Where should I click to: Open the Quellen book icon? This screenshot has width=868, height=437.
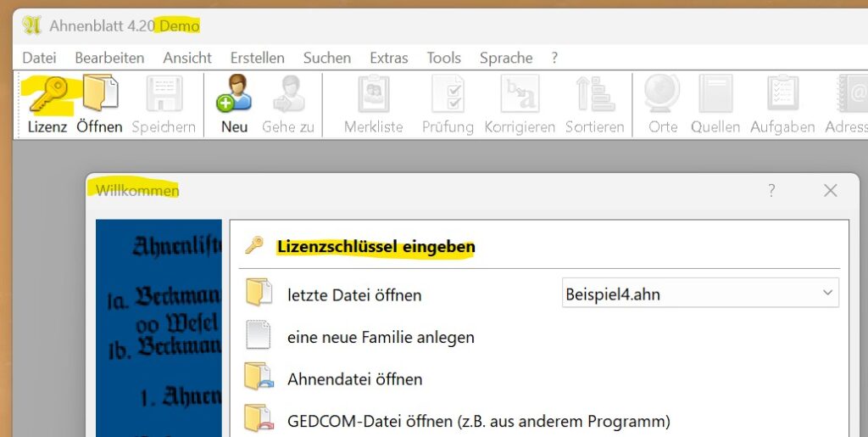point(715,93)
